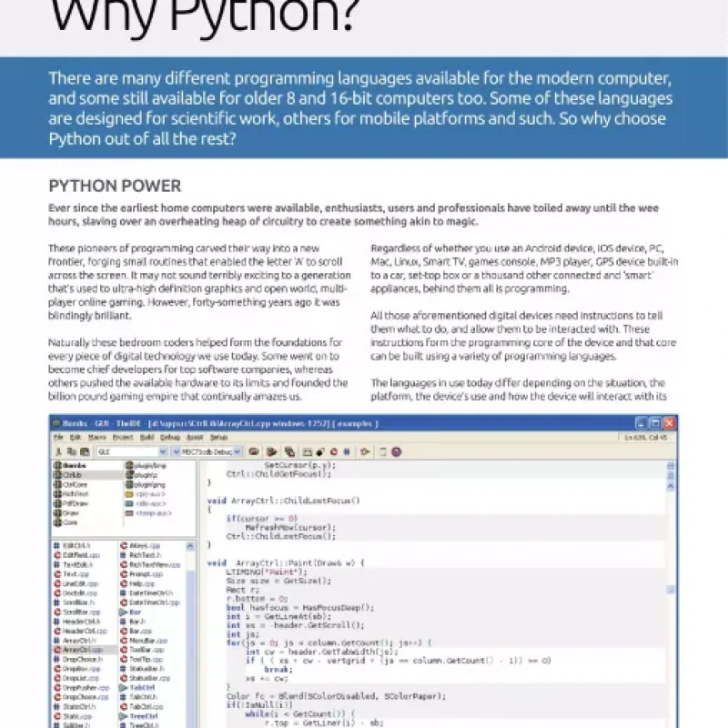Open the Setup menu
This screenshot has width=728, height=728.
(218, 438)
